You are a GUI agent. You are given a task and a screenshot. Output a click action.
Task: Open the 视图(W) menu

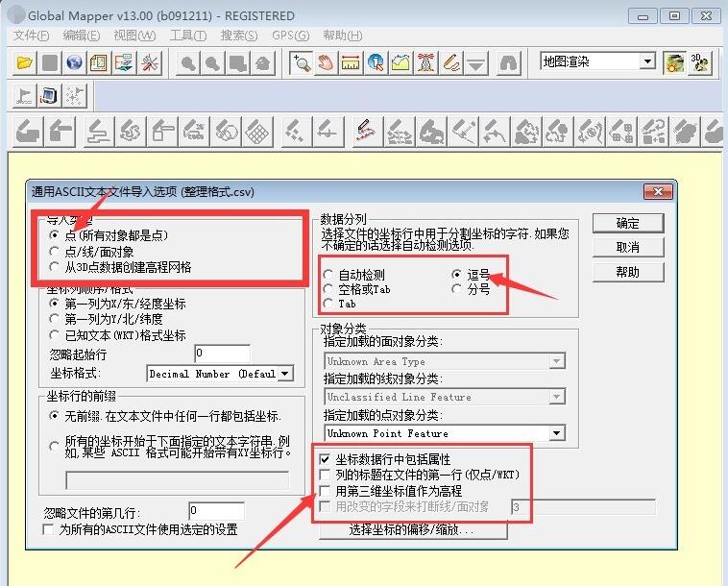point(134,36)
